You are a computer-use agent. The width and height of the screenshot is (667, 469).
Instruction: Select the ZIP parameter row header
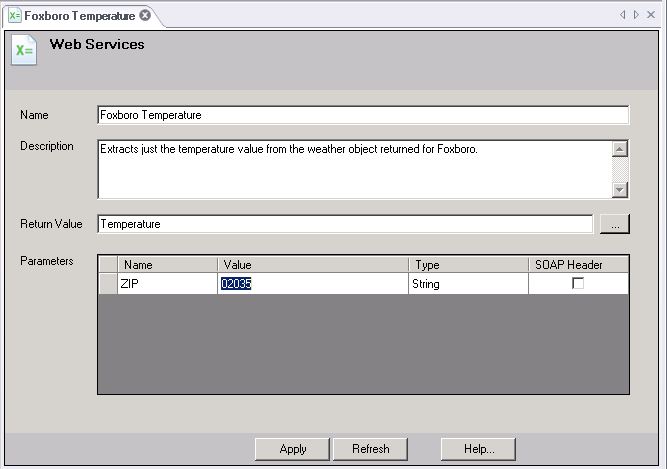click(108, 284)
